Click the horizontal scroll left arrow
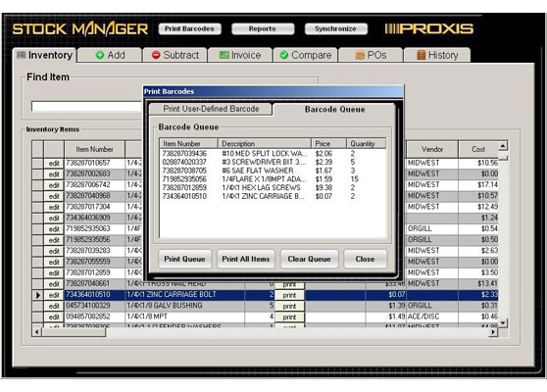This screenshot has height=392, width=547. point(36,332)
